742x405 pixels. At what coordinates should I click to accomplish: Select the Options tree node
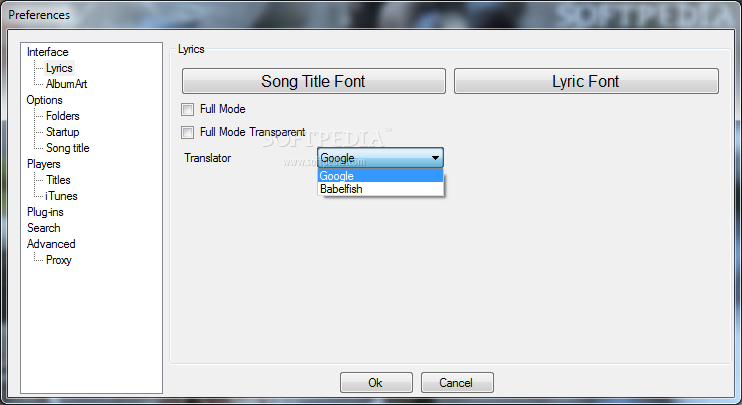44,100
